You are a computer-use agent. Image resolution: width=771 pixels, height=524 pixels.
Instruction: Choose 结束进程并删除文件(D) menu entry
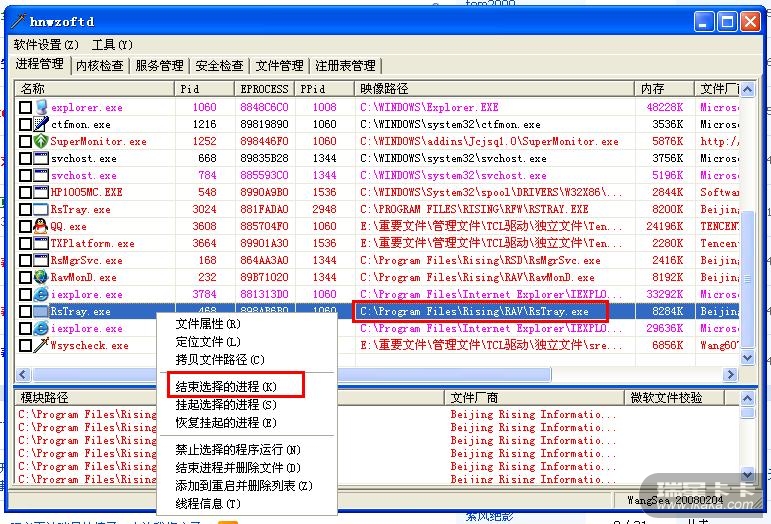click(247, 467)
